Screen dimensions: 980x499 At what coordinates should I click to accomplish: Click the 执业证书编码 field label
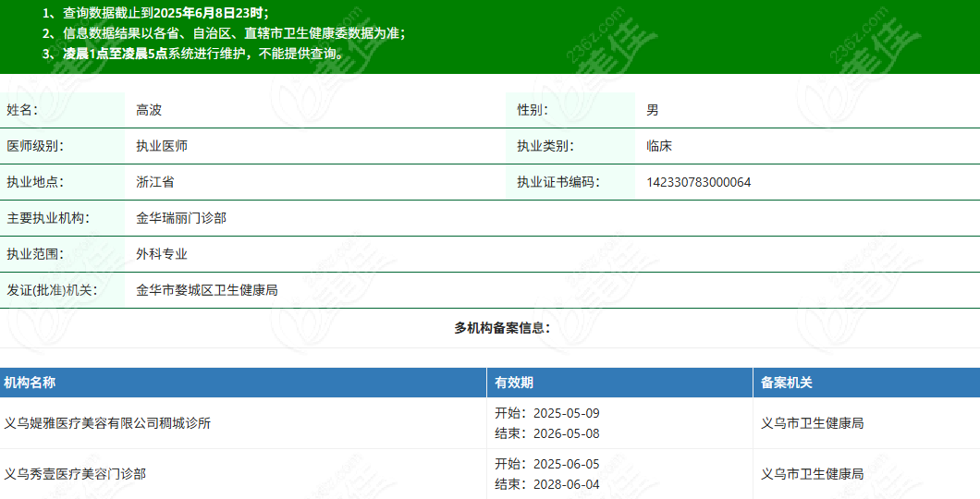[557, 182]
